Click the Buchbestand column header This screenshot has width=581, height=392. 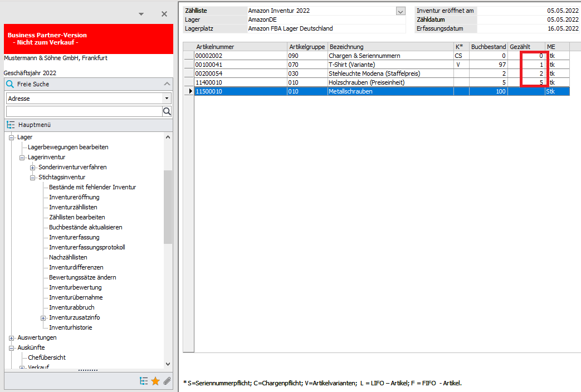(488, 47)
